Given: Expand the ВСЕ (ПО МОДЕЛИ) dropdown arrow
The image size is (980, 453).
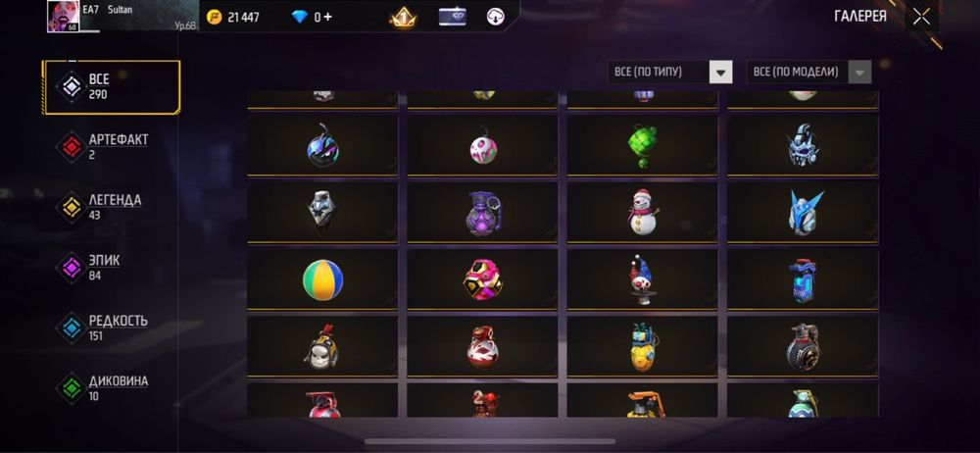Looking at the screenshot, I should 859,72.
